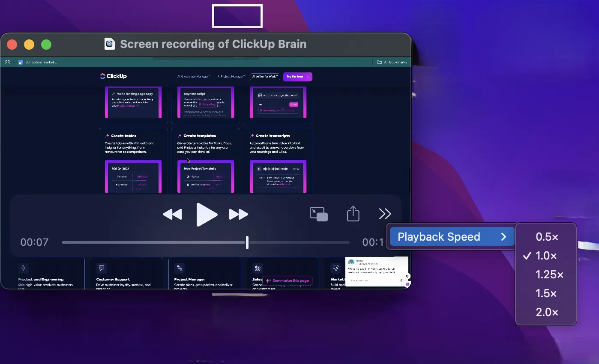The width and height of the screenshot is (599, 364).
Task: Click the 00:07 elapsed time label
Action: [x=34, y=242]
